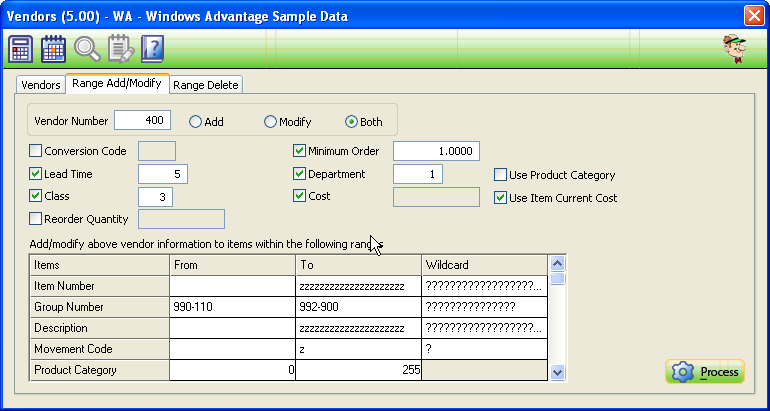Image resolution: width=770 pixels, height=411 pixels.
Task: Click the From column header
Action: pyautogui.click(x=232, y=265)
